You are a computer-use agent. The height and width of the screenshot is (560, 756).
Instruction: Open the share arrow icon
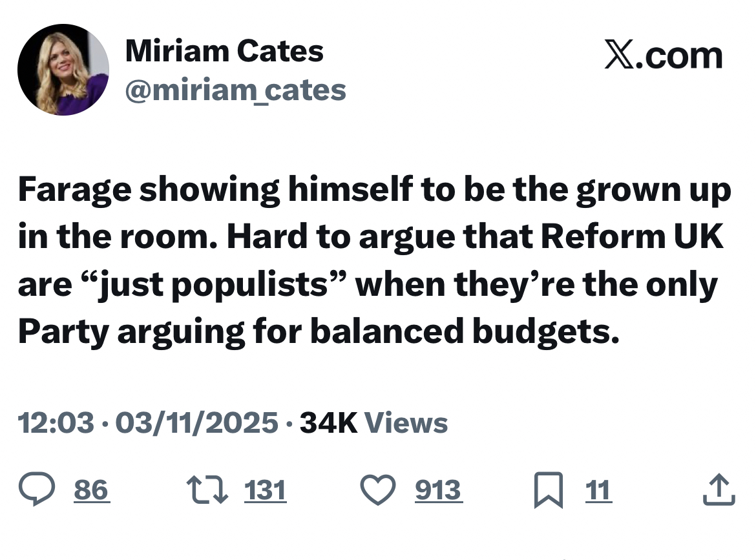coord(719,490)
